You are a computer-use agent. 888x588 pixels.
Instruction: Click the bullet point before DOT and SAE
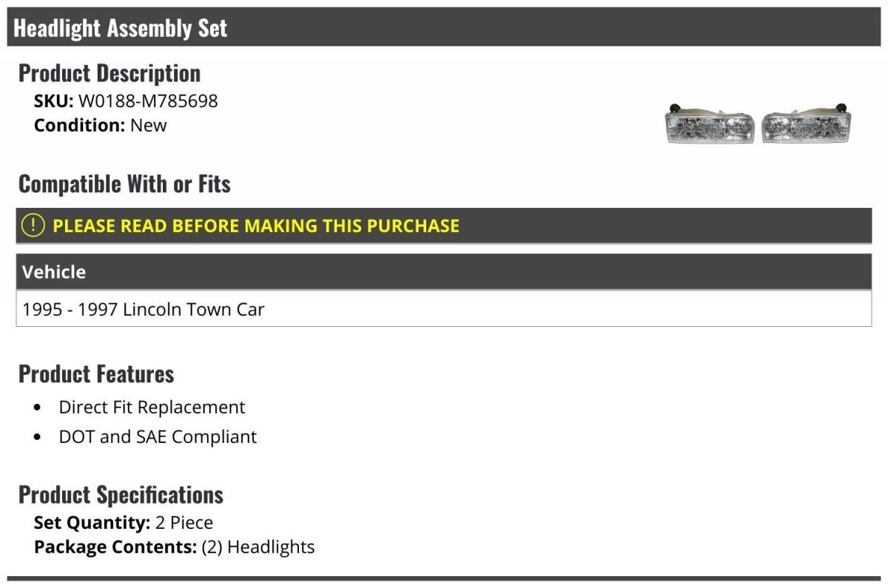point(38,438)
